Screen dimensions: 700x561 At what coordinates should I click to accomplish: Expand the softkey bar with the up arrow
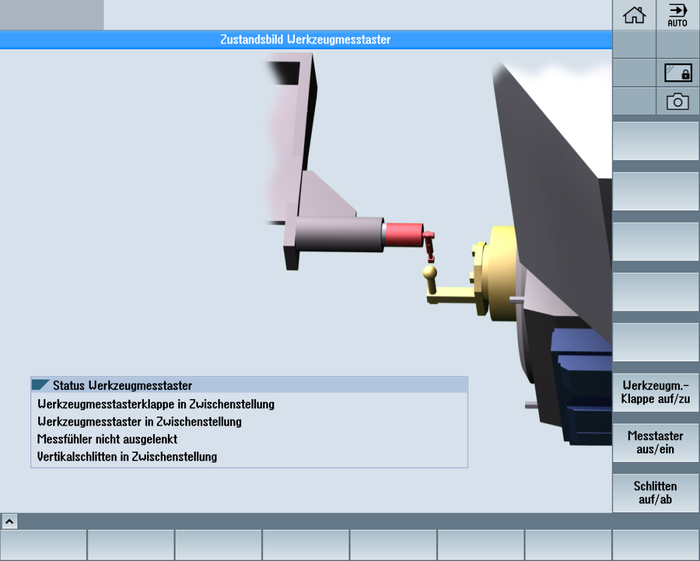click(x=9, y=521)
